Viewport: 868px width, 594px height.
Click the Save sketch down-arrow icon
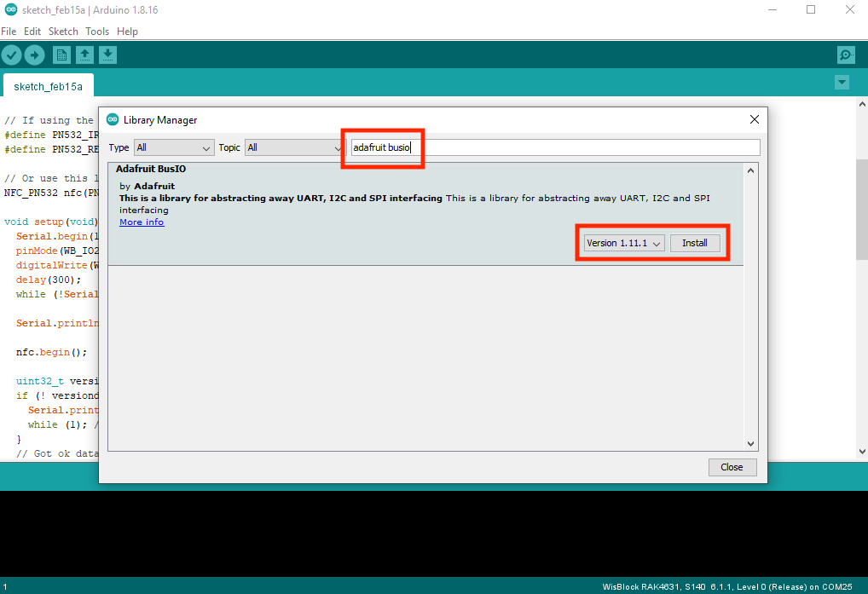[108, 55]
